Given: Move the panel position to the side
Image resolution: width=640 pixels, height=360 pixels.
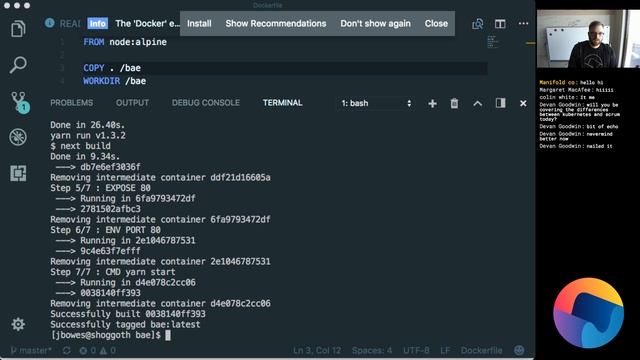Looking at the screenshot, I should coord(500,103).
